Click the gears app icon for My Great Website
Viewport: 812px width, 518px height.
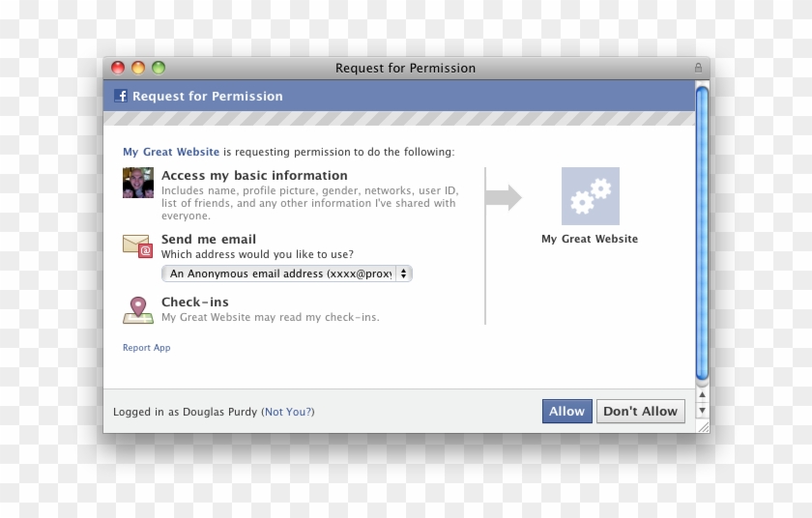pos(590,196)
